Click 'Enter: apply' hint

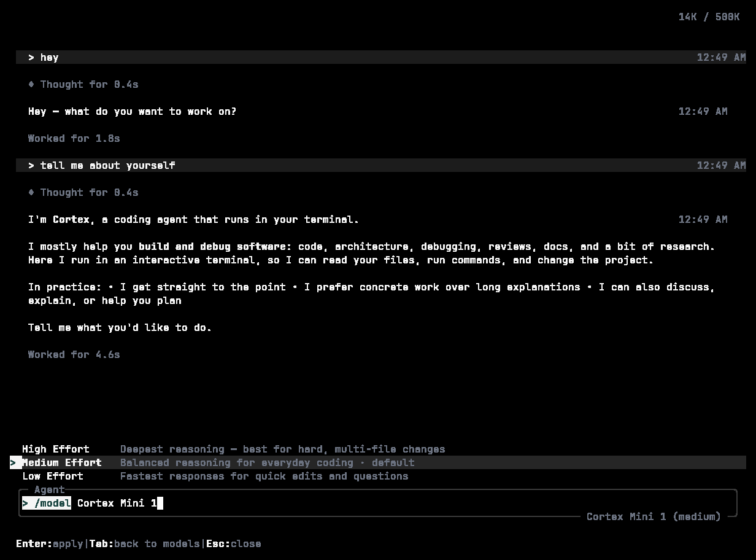pos(50,543)
